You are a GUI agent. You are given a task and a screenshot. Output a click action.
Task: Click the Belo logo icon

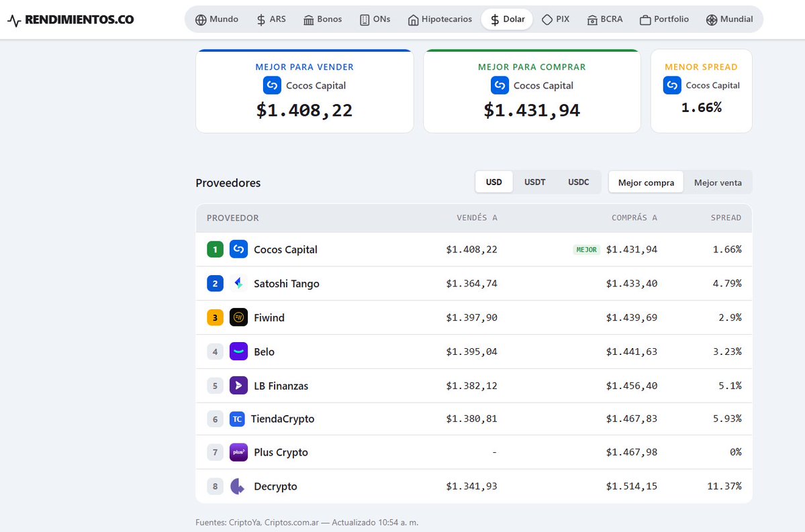(x=238, y=352)
